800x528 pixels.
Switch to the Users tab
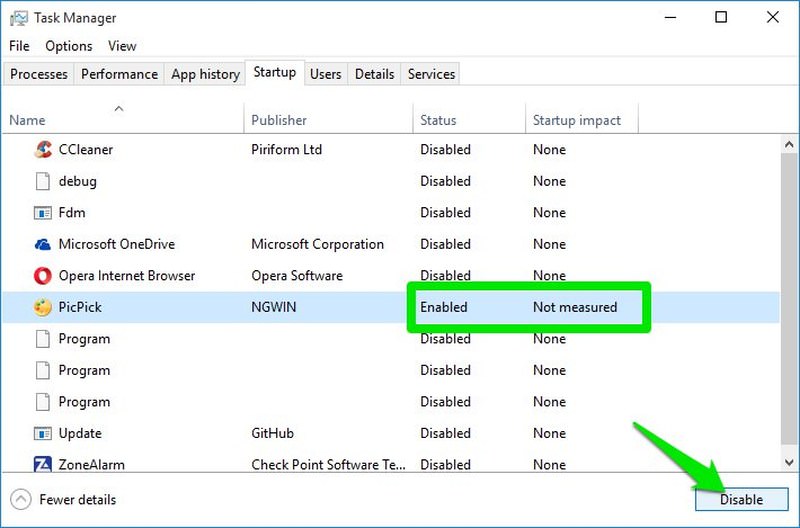point(326,74)
